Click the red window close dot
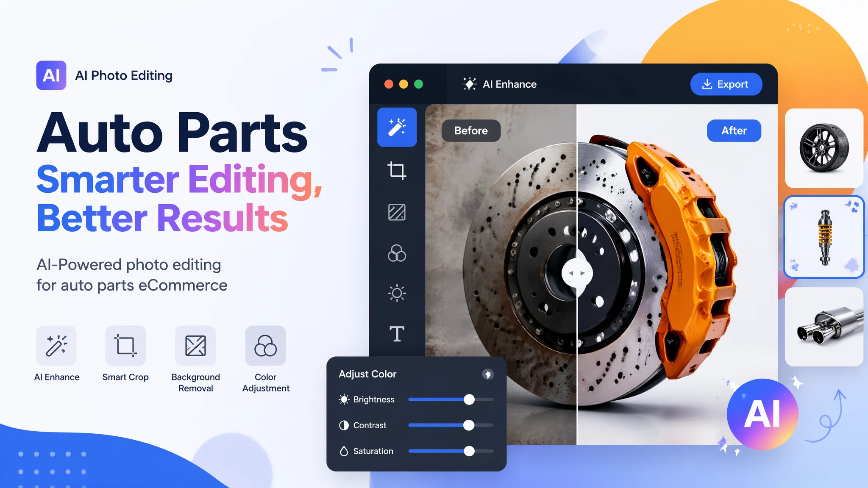The image size is (868, 488). 389,84
